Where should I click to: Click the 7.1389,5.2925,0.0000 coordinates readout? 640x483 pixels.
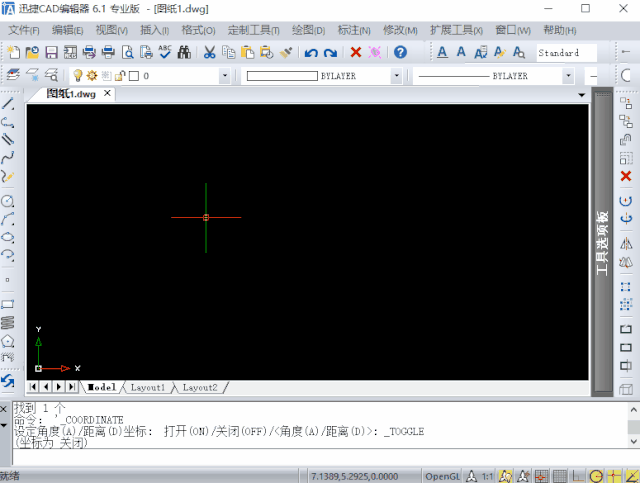(354, 476)
